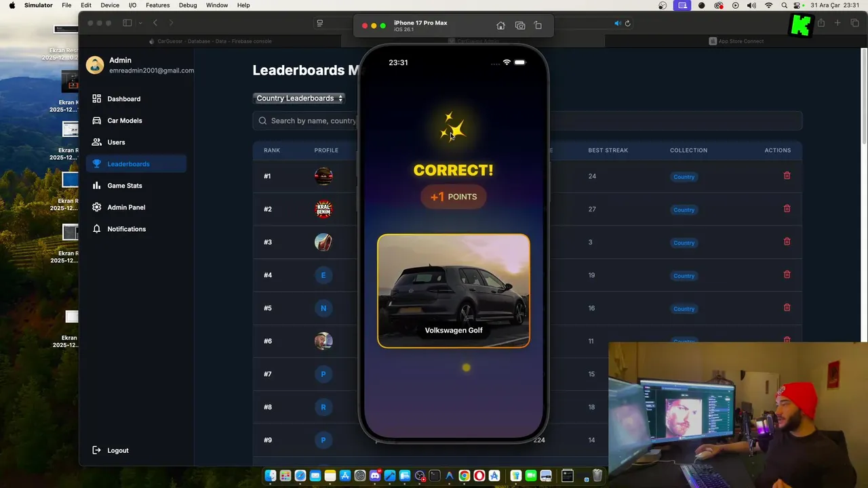Open Opera from the Dock
Screen dimensions: 868x488
(479, 476)
